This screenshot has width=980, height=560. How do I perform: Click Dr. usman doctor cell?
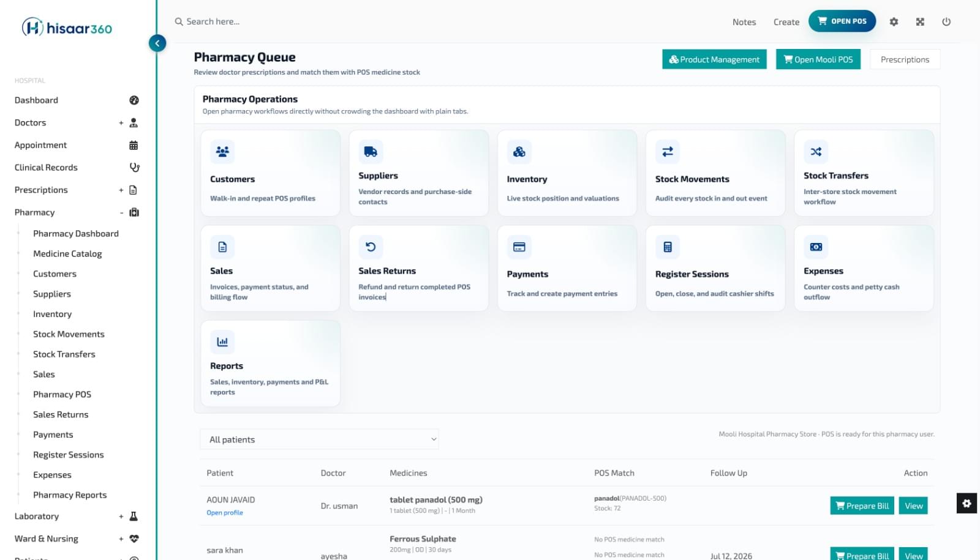click(x=339, y=506)
